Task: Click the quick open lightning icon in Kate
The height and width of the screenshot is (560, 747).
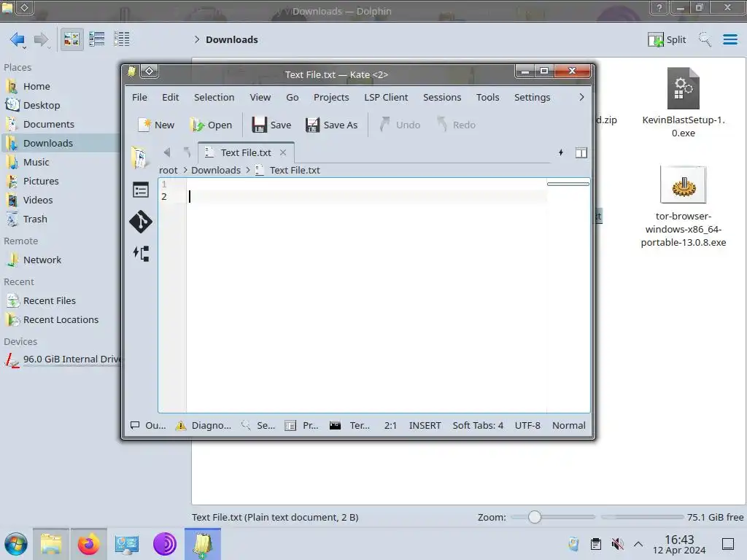Action: (x=561, y=152)
